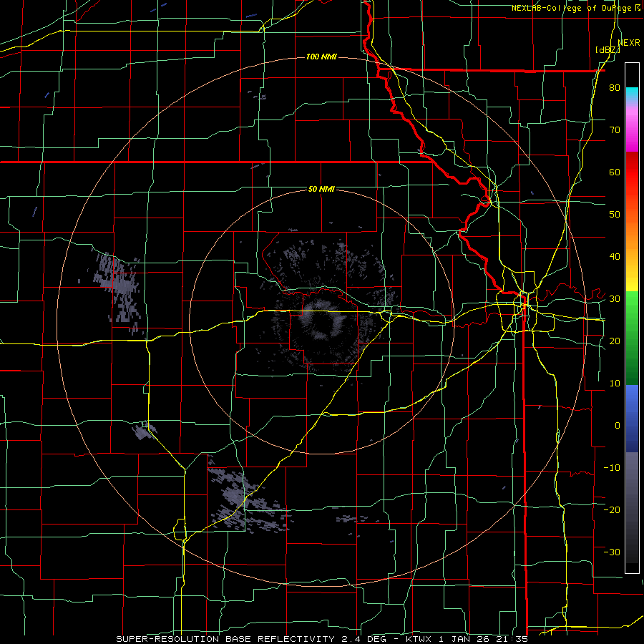Click the 20 dBZ scale value
The width and height of the screenshot is (644, 644).
615,341
